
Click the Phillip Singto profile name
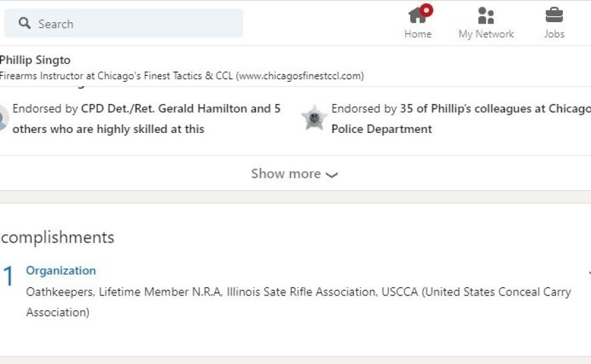pyautogui.click(x=35, y=60)
